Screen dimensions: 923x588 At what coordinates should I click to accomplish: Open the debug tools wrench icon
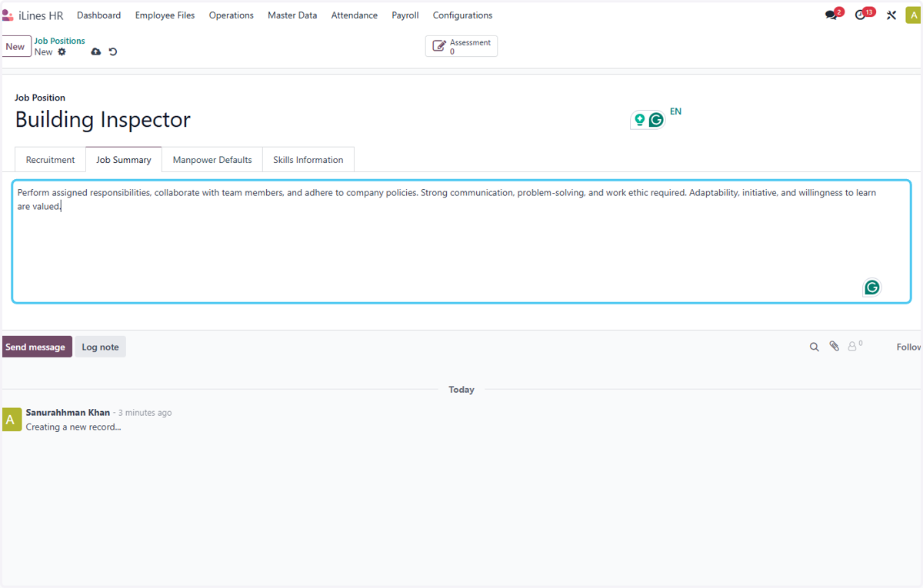[x=891, y=15]
